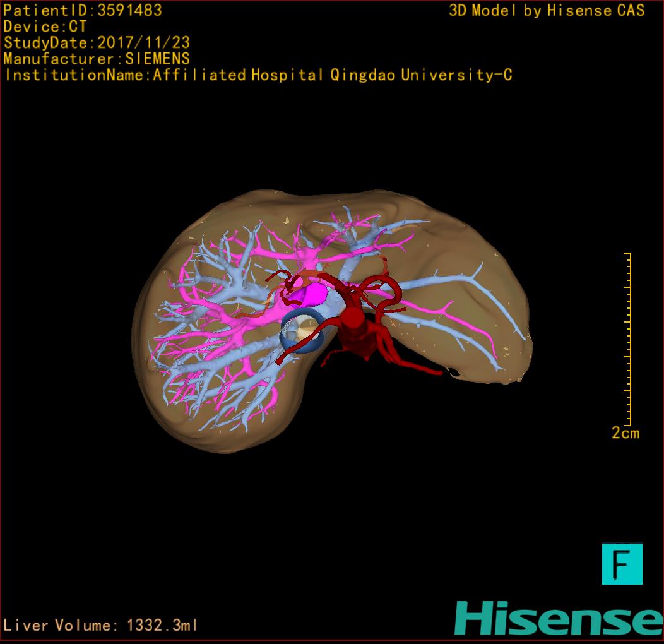The height and width of the screenshot is (644, 664).
Task: Click the Liver Volume 1332.3ml readout
Action: point(101,626)
